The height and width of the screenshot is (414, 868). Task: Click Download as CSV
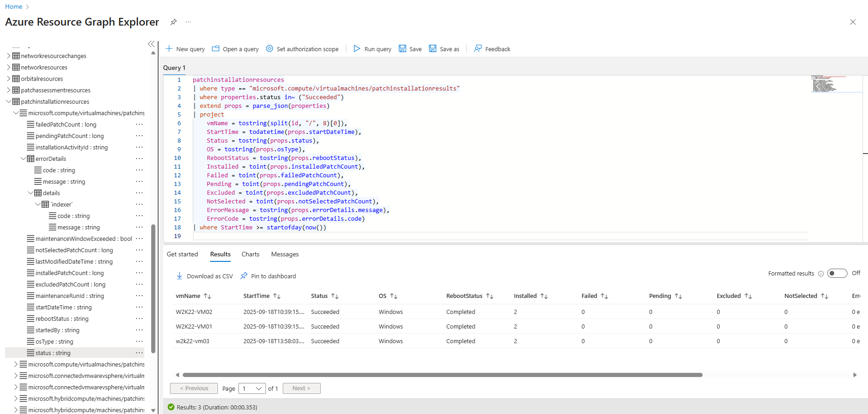[205, 276]
